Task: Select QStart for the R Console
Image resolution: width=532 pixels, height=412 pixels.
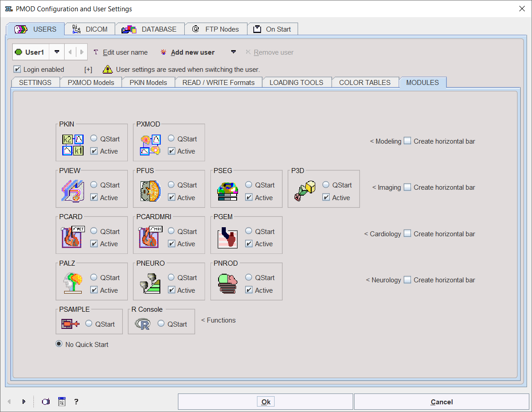Action: click(161, 324)
